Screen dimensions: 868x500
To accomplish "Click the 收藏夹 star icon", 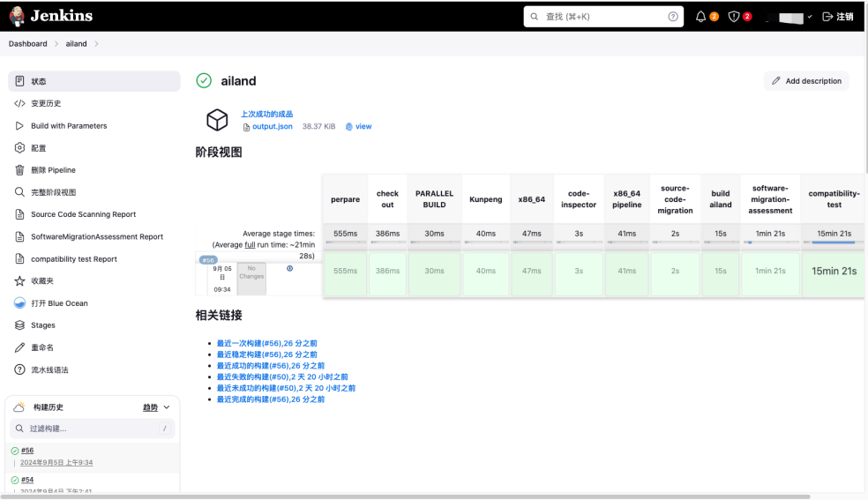I will tap(19, 281).
